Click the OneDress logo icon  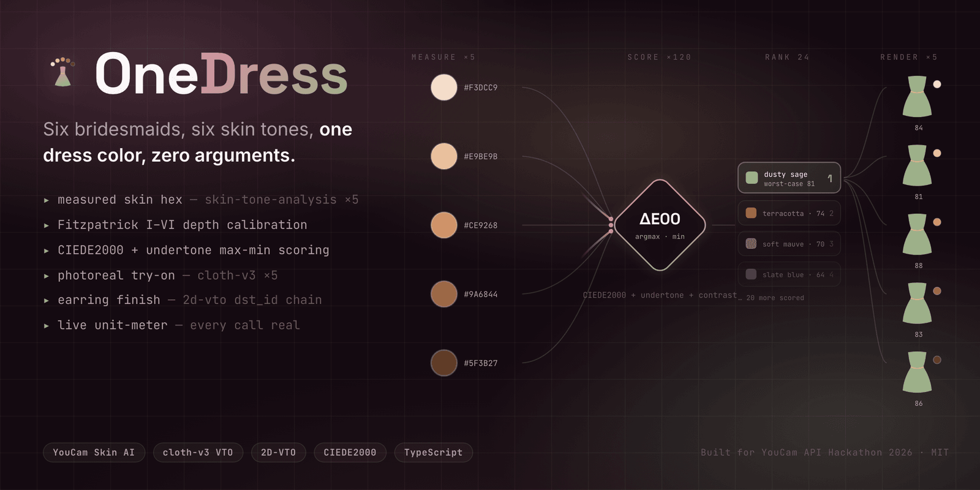click(x=63, y=72)
